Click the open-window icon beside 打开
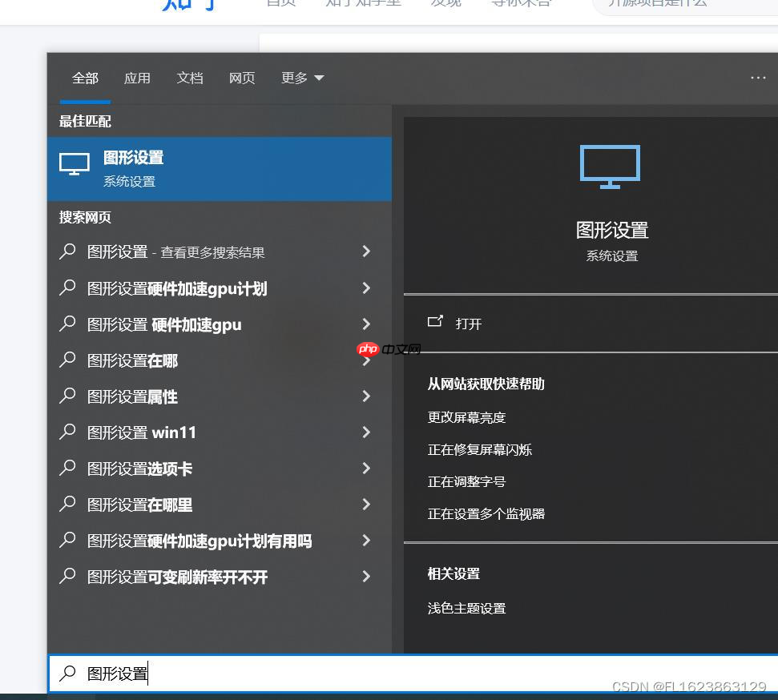The height and width of the screenshot is (700, 778). 436,323
